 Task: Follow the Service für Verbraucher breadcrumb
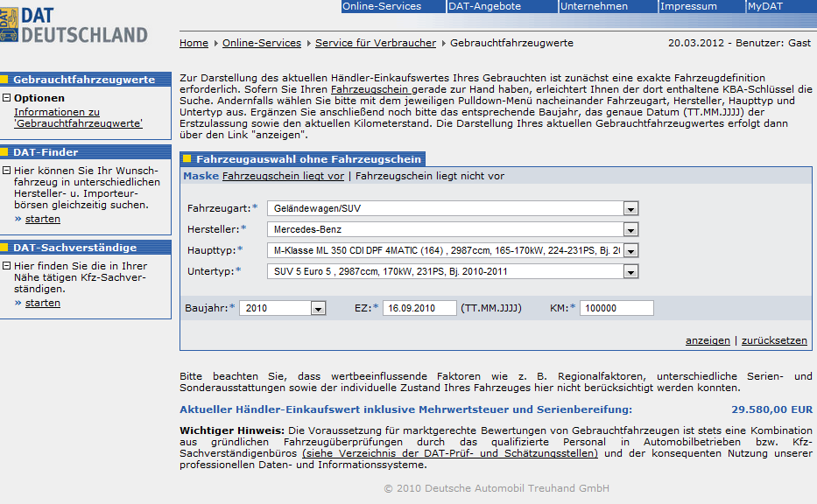376,43
